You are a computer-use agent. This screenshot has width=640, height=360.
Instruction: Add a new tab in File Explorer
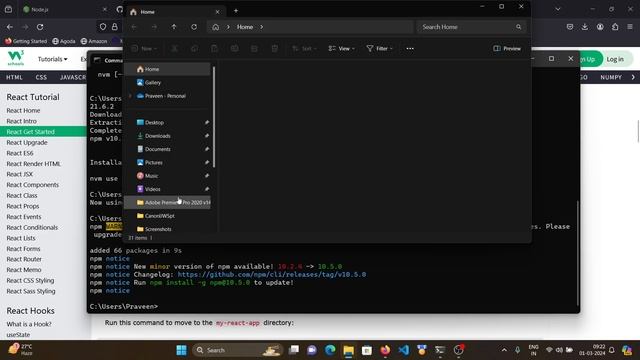pyautogui.click(x=236, y=11)
